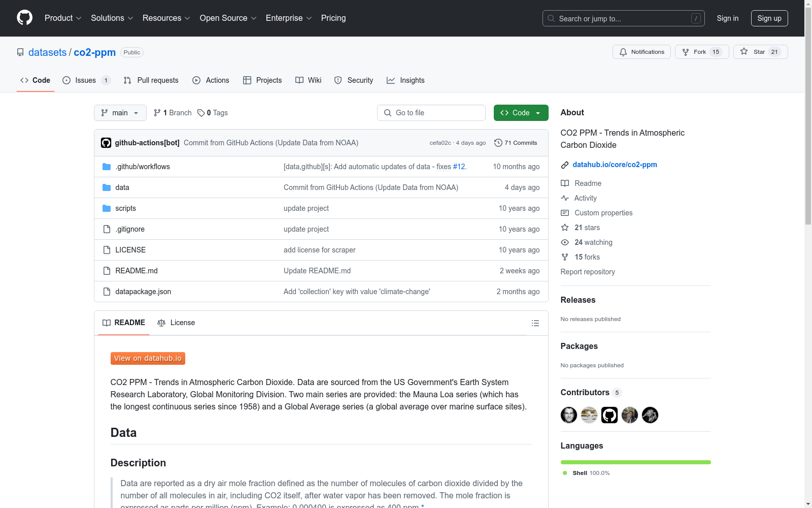Expand the Enterprise menu
The width and height of the screenshot is (812, 508).
click(x=289, y=18)
